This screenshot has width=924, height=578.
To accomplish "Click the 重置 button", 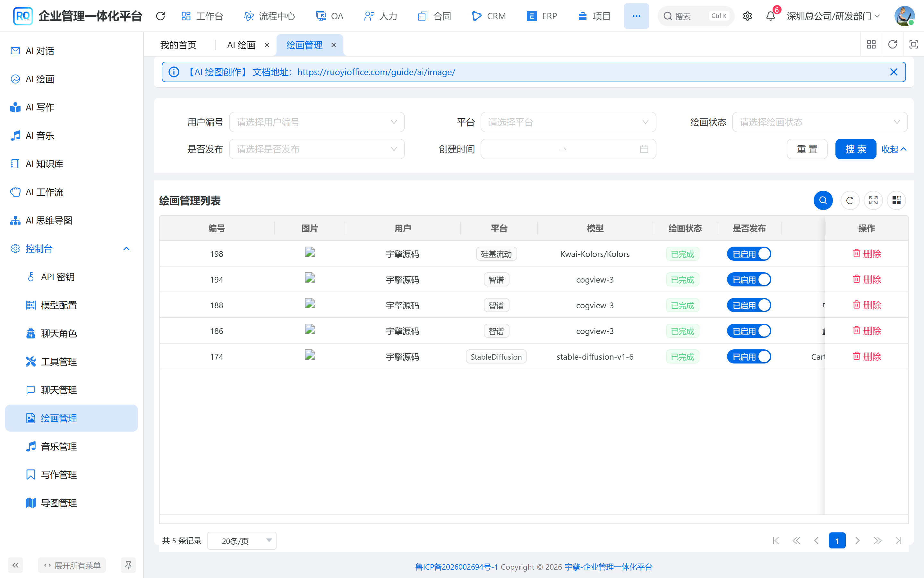I will click(807, 149).
